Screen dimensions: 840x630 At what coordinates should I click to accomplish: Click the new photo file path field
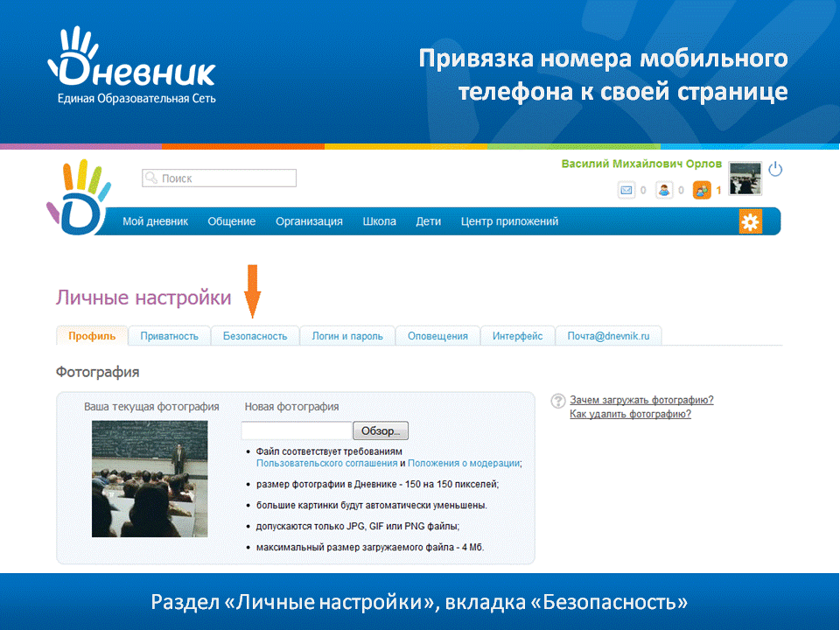click(x=297, y=430)
